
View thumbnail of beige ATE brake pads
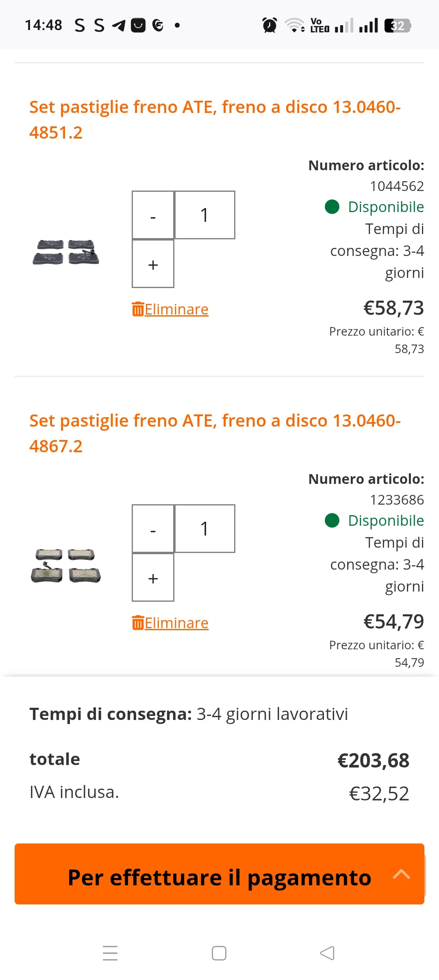pos(66,566)
